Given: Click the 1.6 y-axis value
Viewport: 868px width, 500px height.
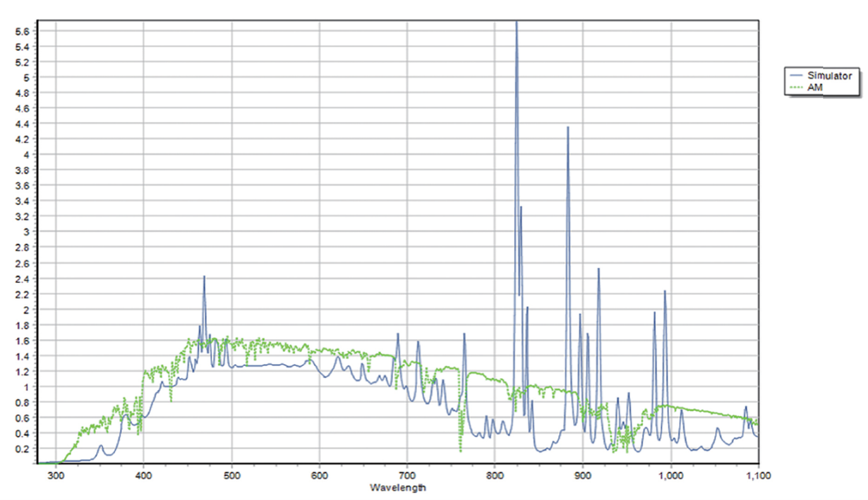Looking at the screenshot, I should tap(22, 341).
